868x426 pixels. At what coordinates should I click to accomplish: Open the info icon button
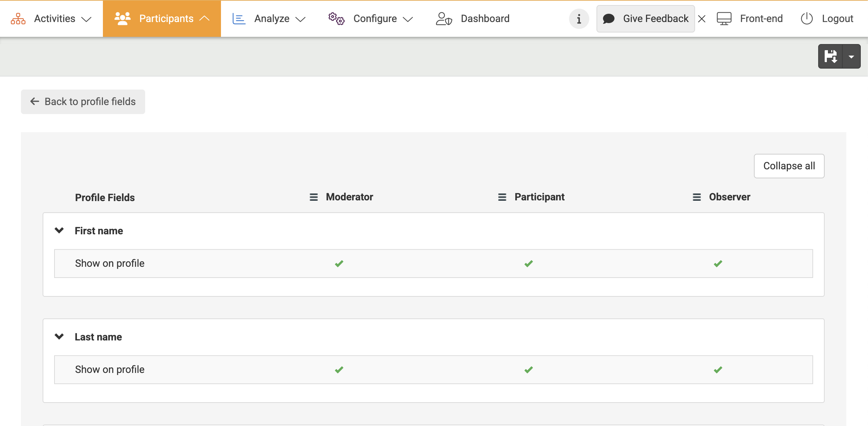point(579,19)
